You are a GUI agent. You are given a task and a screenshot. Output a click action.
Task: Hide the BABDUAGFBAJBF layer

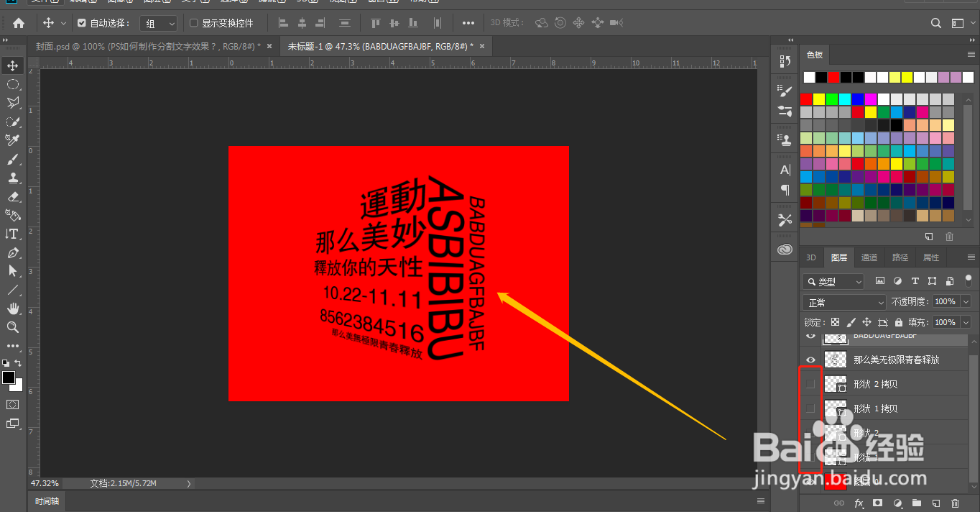pos(811,336)
